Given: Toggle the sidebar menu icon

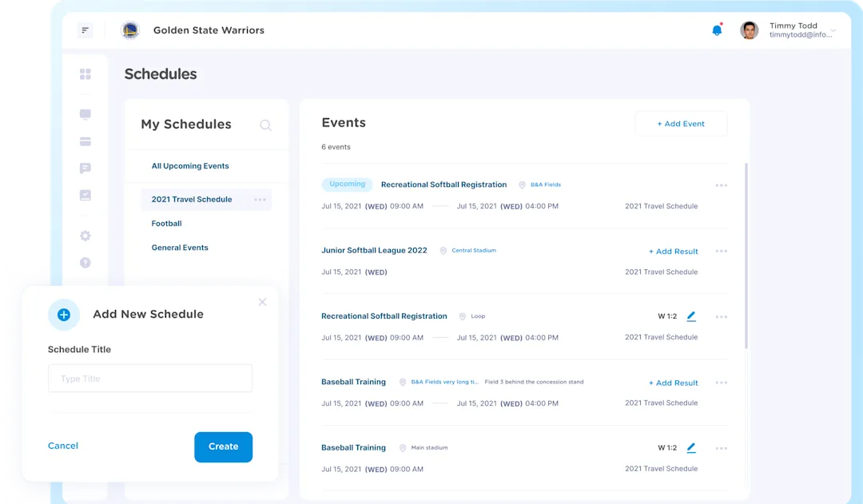Looking at the screenshot, I should [85, 30].
